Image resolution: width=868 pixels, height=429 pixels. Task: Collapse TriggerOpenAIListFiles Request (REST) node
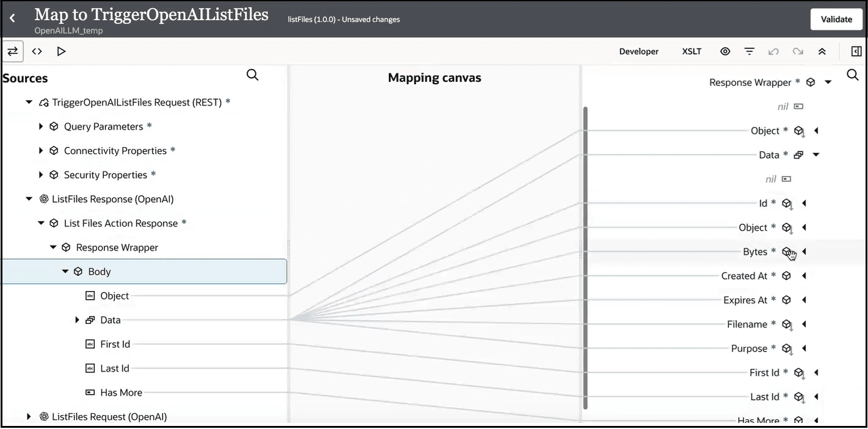click(x=29, y=103)
